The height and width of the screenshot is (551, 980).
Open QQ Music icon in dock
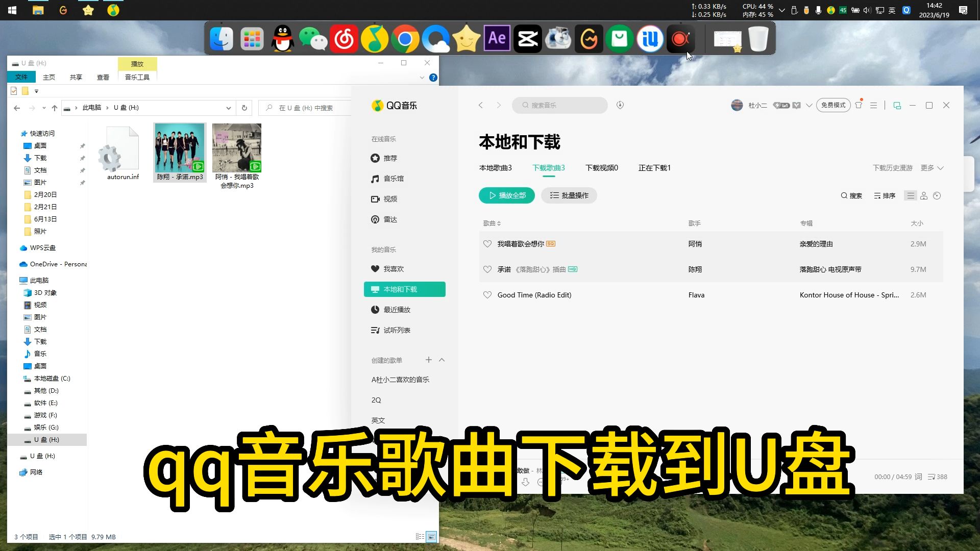tap(375, 39)
